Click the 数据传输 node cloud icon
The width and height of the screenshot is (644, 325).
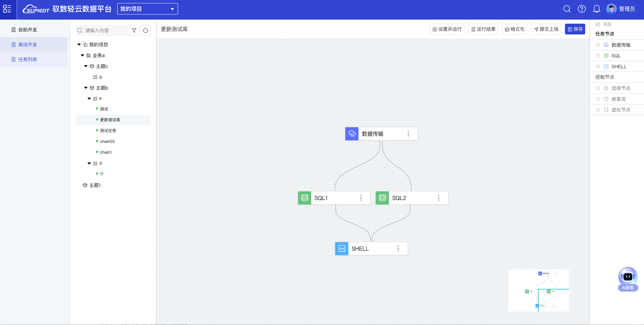point(352,134)
